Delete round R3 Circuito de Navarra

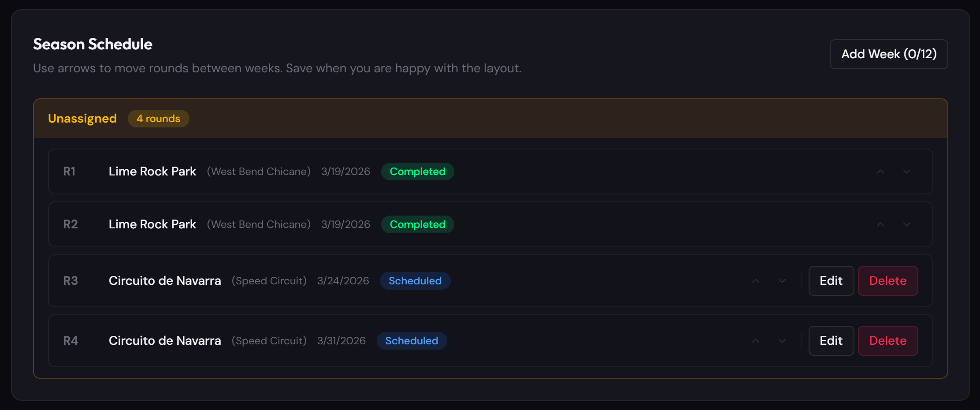click(x=887, y=281)
